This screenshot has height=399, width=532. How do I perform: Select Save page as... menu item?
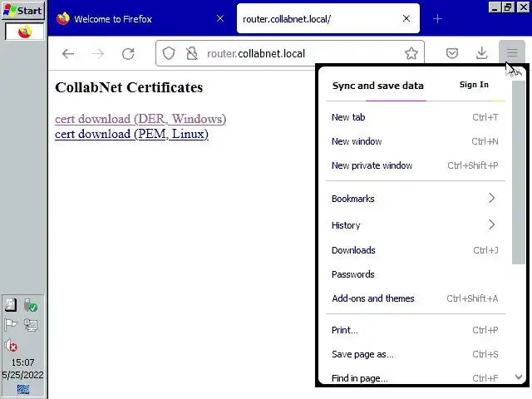coord(416,354)
